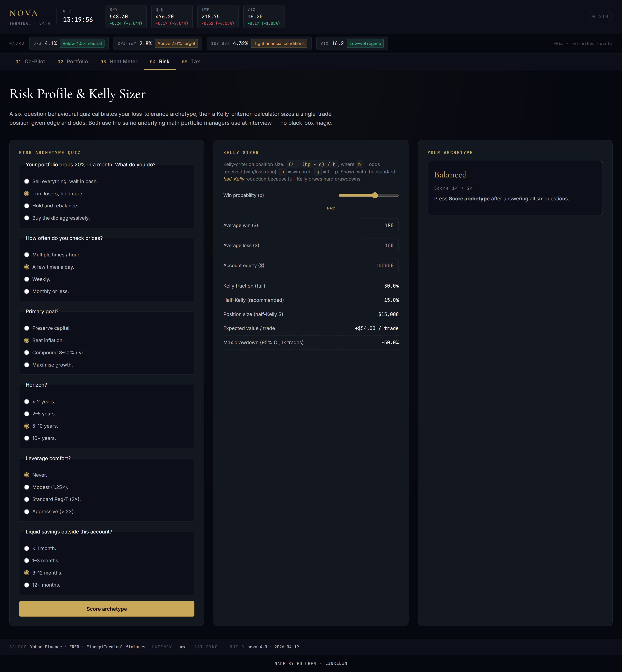Click the QQQ ticker card
This screenshot has height=672, width=622.
[x=172, y=17]
